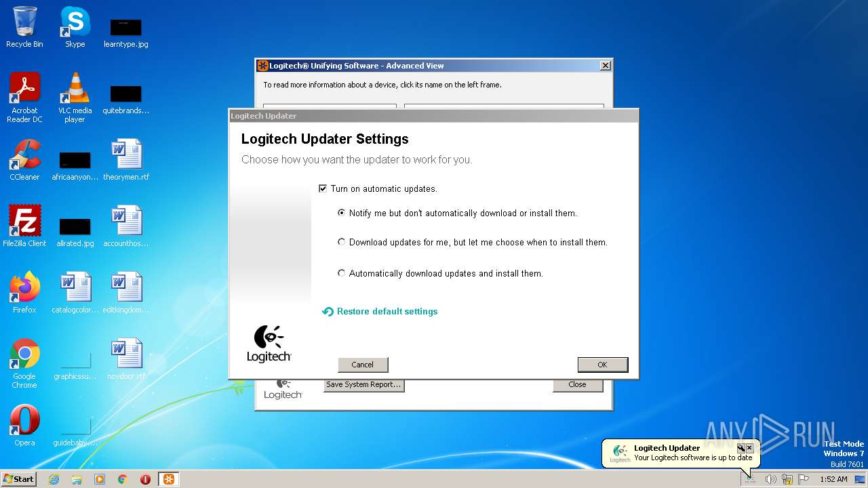This screenshot has height=488, width=868.
Task: Select Automatically download and install option
Action: pyautogui.click(x=342, y=273)
